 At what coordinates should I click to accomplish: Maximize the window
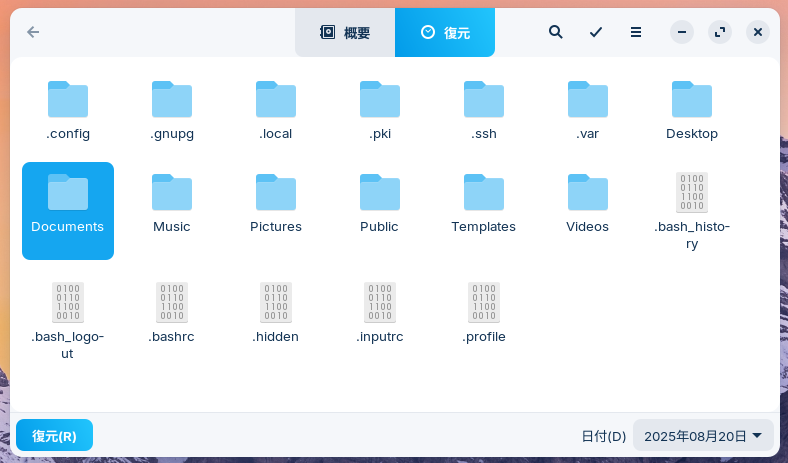[x=720, y=32]
